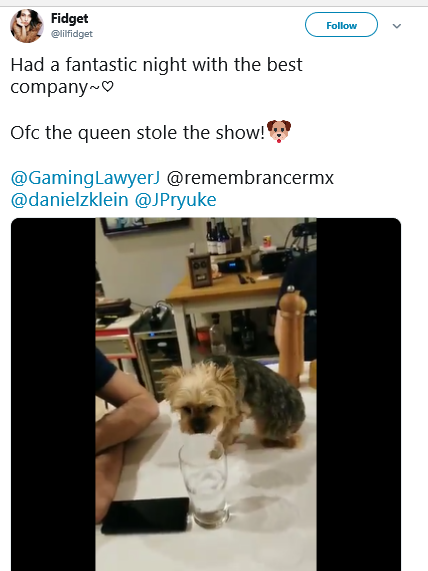Viewport: 428px width, 571px height.
Task: Expand the tweet options chevron
Action: tap(397, 26)
